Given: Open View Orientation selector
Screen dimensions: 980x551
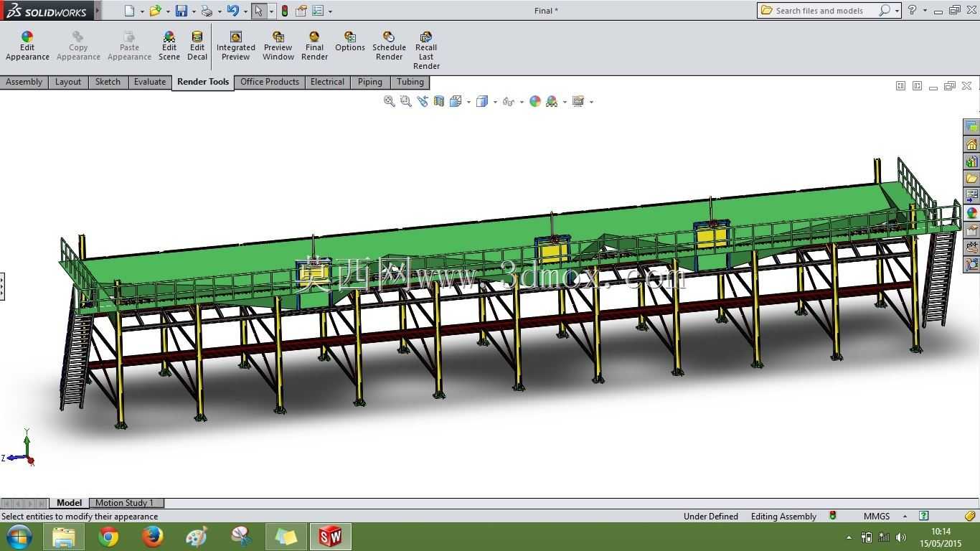Looking at the screenshot, I should (x=456, y=102).
